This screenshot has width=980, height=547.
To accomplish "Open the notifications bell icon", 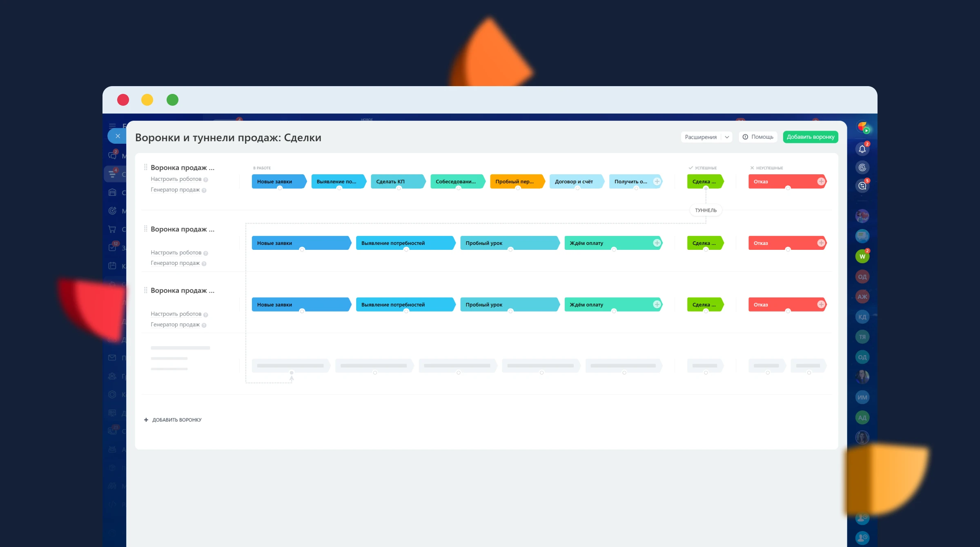I will [862, 149].
